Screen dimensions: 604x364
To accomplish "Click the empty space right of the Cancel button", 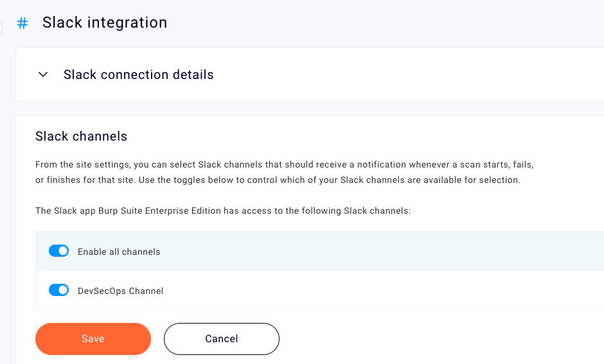I will 418,339.
